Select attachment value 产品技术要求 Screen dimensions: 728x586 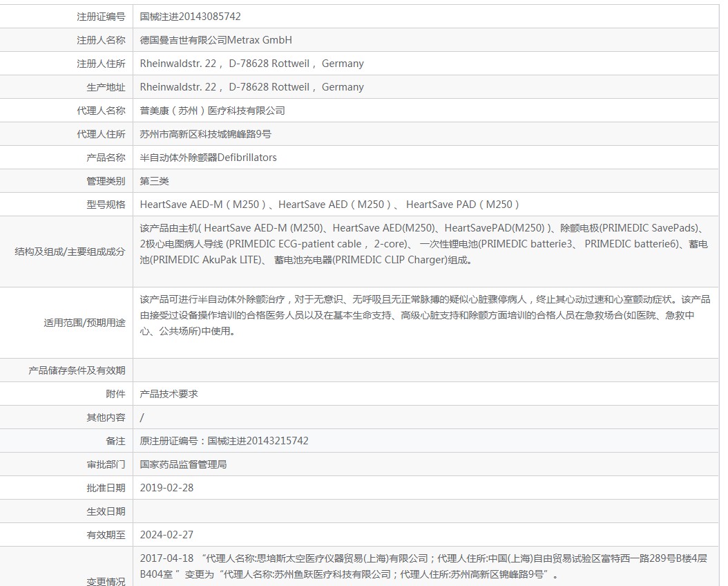point(169,394)
